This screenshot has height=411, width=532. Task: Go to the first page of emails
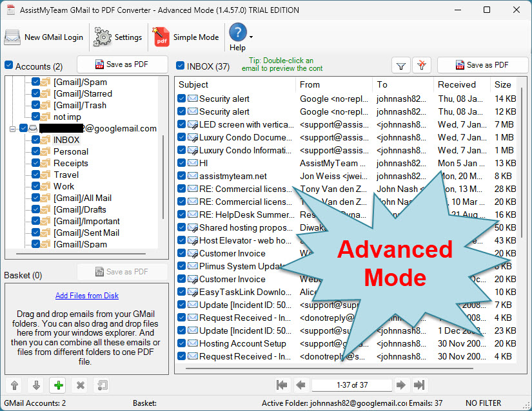[282, 385]
